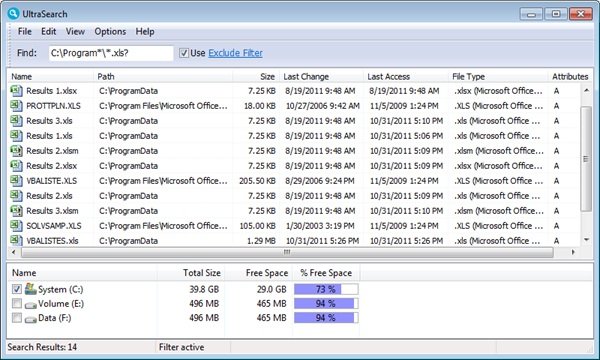Click the VBALISTE.XLS spreadsheet icon

click(16, 181)
